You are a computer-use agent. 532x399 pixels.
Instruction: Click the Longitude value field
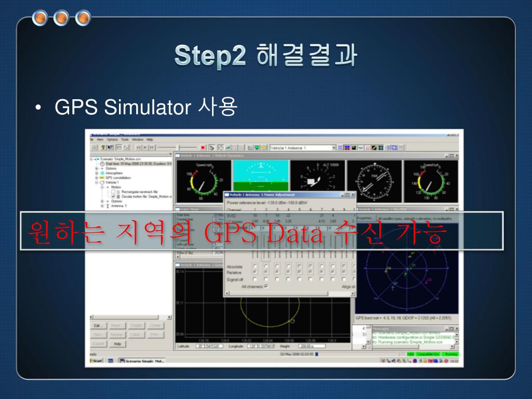pyautogui.click(x=262, y=347)
